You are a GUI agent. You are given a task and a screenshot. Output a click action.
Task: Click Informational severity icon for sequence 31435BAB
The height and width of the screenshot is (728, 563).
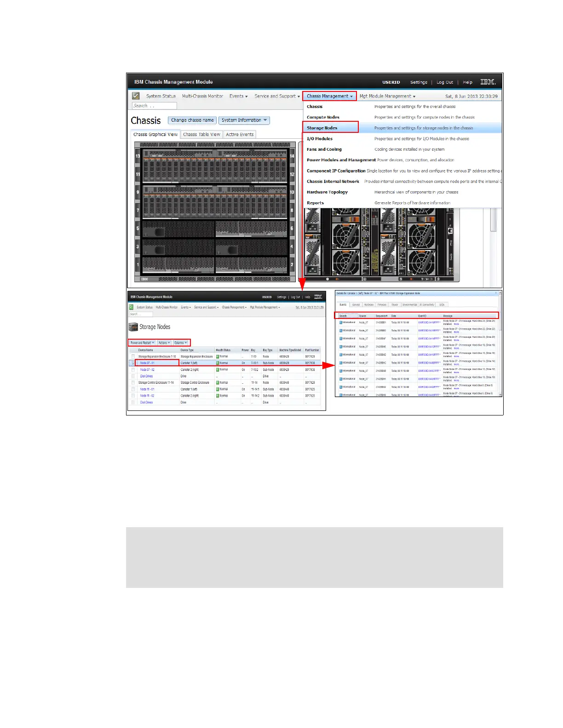341,371
